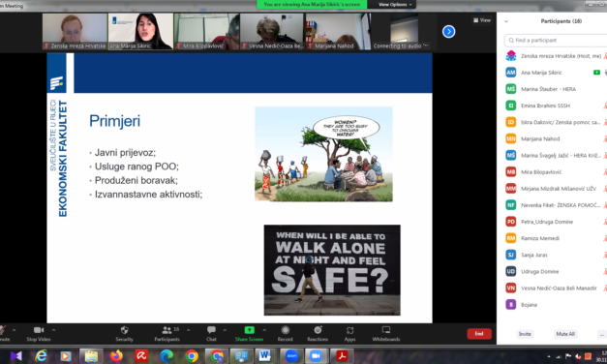Click the green Share Screen icon
Viewport: 607px width, 364px height.
250,330
